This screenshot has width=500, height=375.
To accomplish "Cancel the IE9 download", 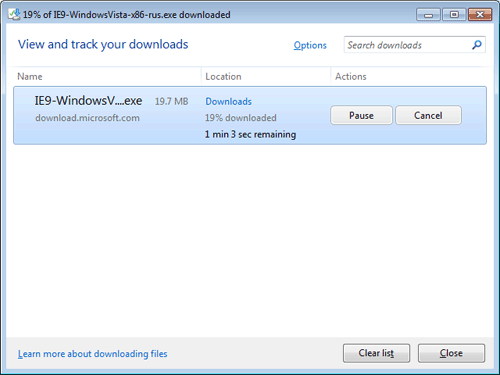I will point(428,115).
